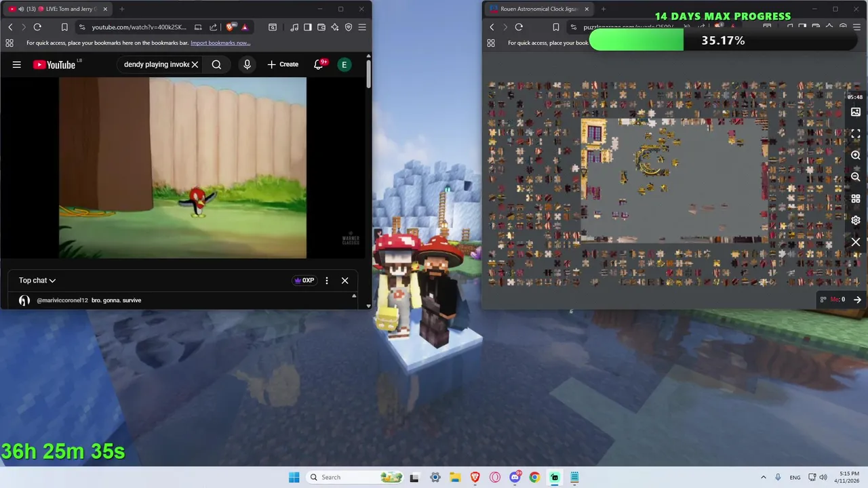
Task: Zoom out on the jigsaw puzzle
Action: pos(856,177)
